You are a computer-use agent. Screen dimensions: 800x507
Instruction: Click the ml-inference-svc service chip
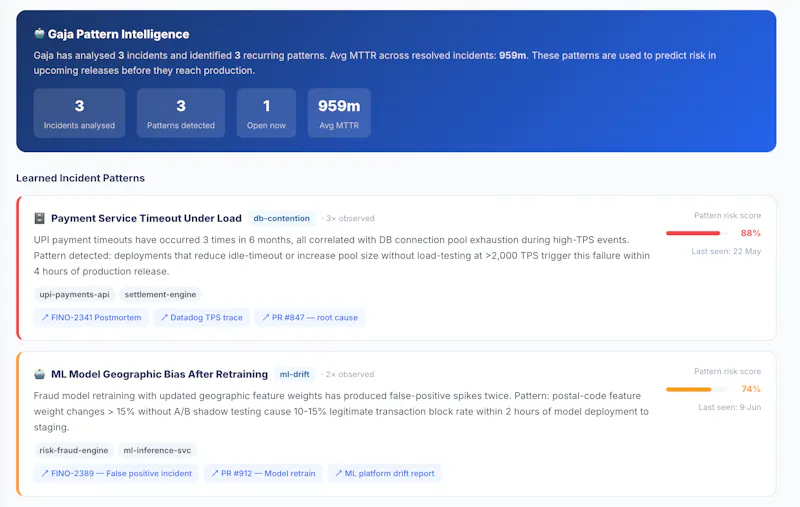click(x=157, y=450)
